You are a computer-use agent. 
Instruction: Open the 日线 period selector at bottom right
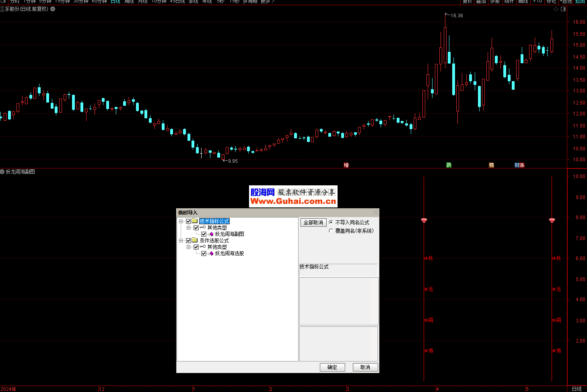pyautogui.click(x=577, y=389)
